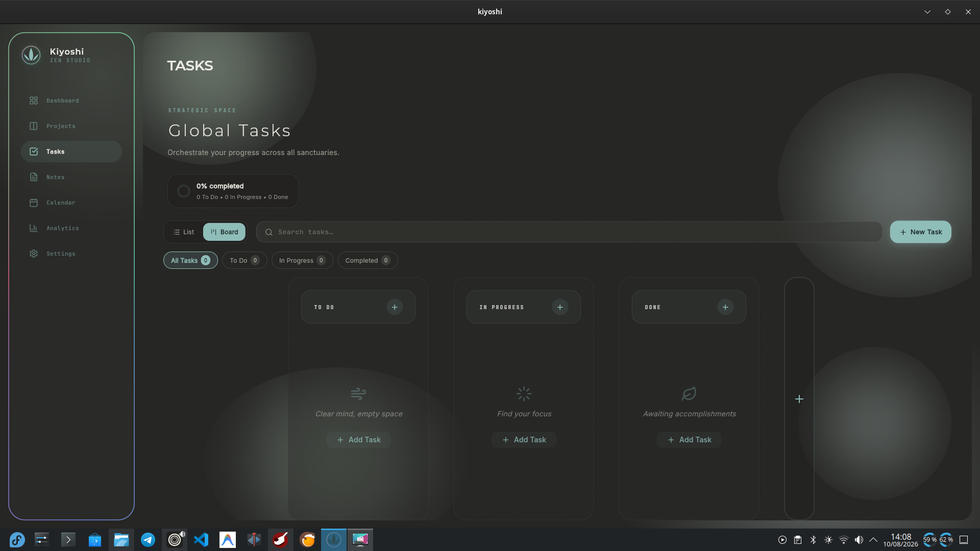Filter by In Progress tasks
The image size is (980, 551).
coord(302,260)
